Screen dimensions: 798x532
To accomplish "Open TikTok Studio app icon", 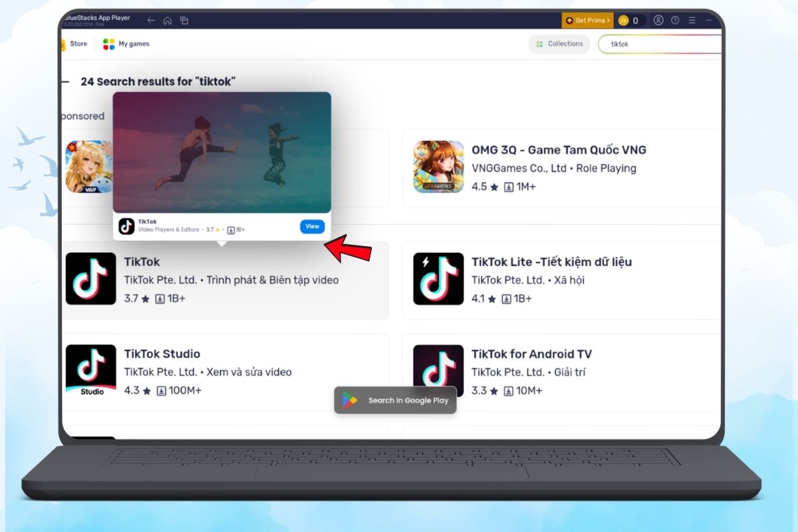I will [91, 371].
